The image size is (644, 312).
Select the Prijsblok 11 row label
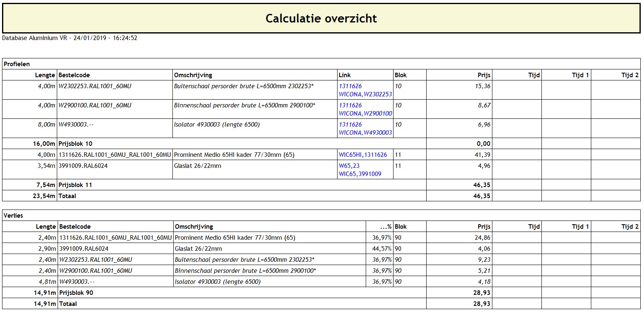(75, 185)
